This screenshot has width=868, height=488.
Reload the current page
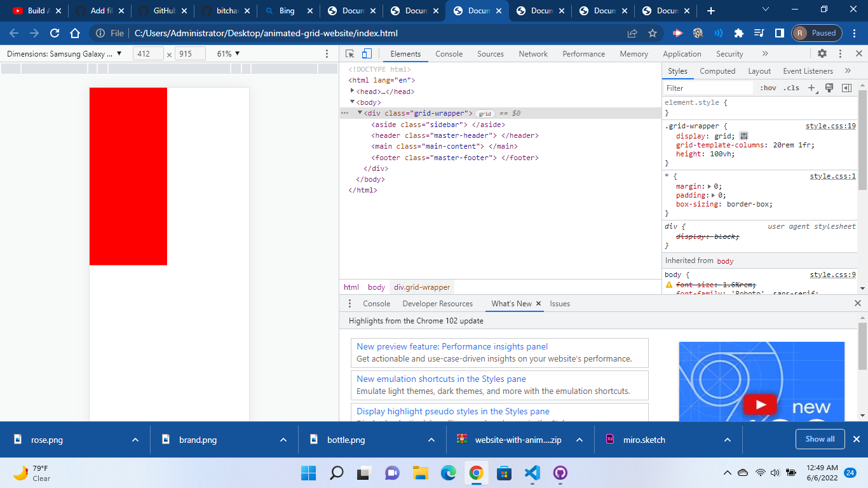pos(54,32)
